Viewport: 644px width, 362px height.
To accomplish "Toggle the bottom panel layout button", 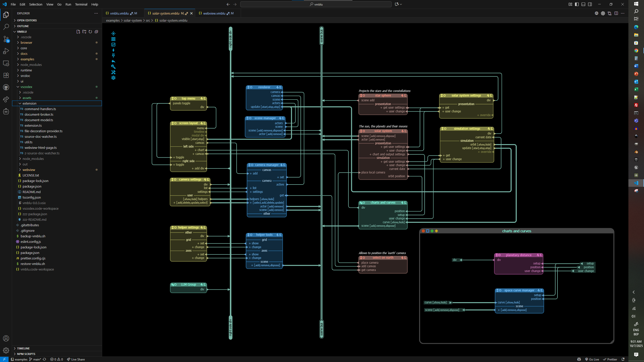I will (x=583, y=4).
